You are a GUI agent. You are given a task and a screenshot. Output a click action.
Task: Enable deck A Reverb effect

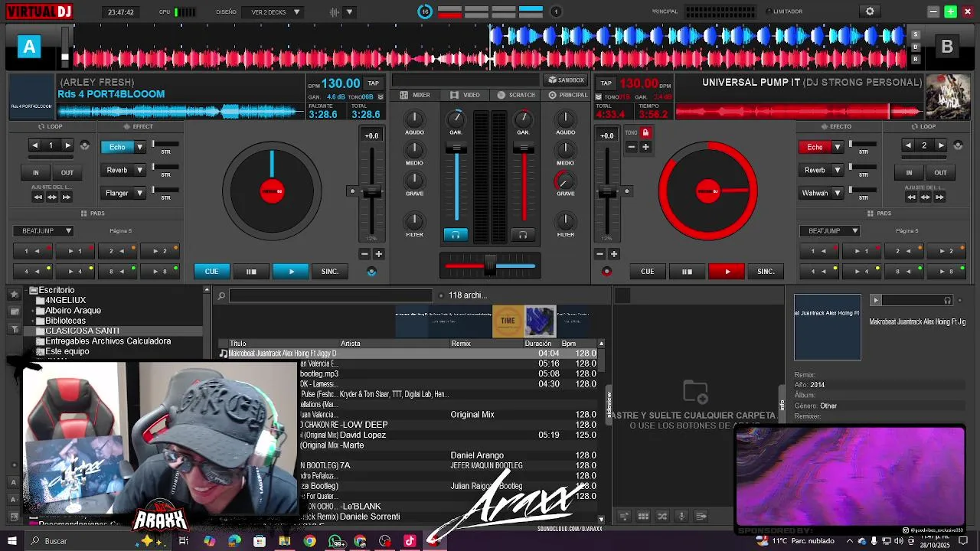click(x=117, y=170)
